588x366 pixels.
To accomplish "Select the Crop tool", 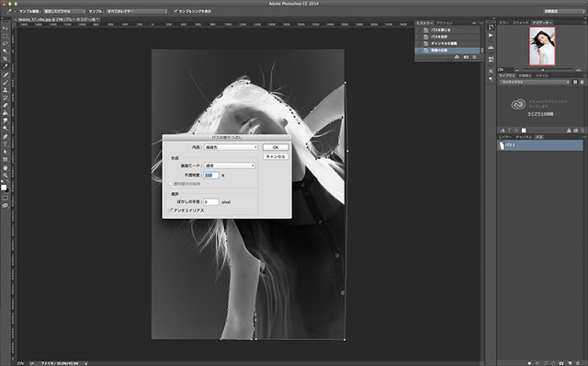I will click(6, 59).
